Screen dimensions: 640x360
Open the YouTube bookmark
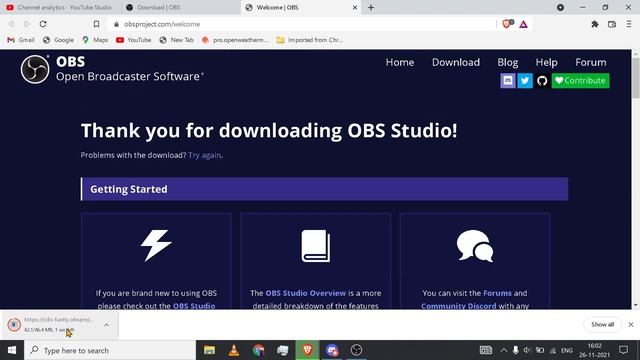134,40
